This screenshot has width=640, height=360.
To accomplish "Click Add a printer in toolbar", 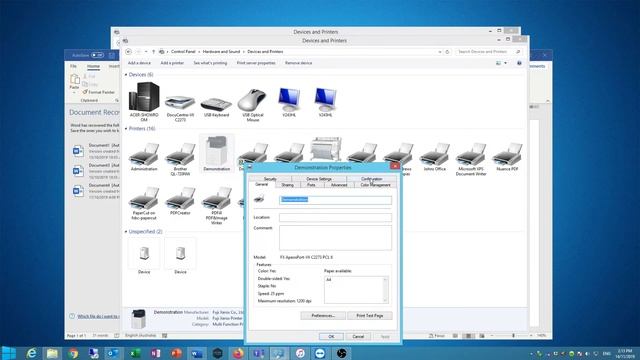I will click(x=172, y=63).
